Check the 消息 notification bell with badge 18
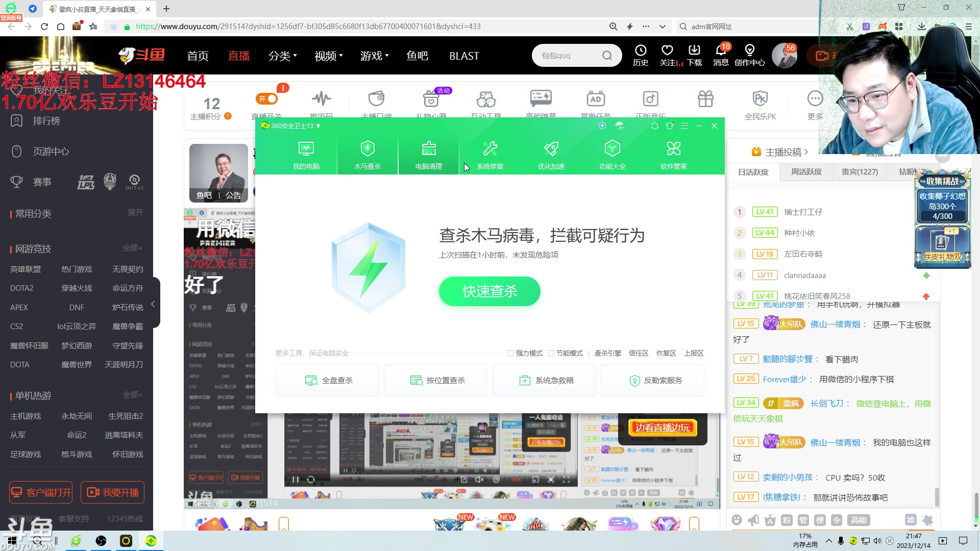Image resolution: width=980 pixels, height=551 pixels. point(721,55)
